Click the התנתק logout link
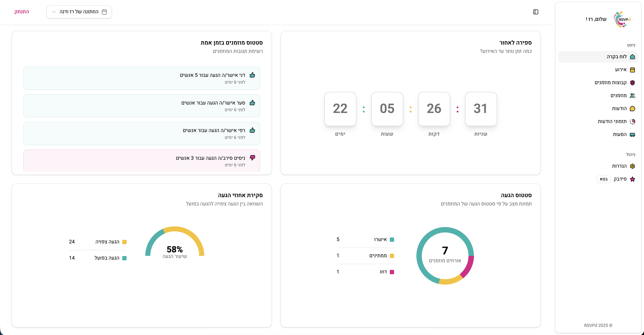 22,12
